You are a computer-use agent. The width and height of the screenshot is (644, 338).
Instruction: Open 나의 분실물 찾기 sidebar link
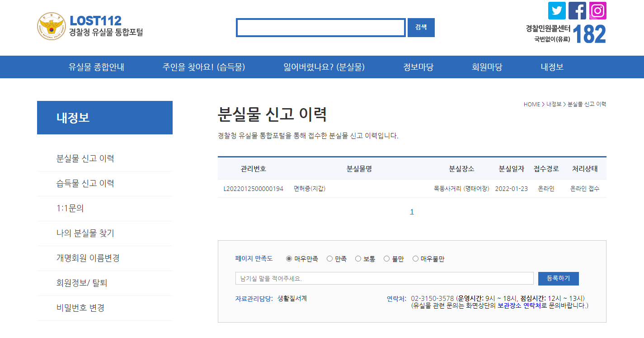tap(85, 233)
